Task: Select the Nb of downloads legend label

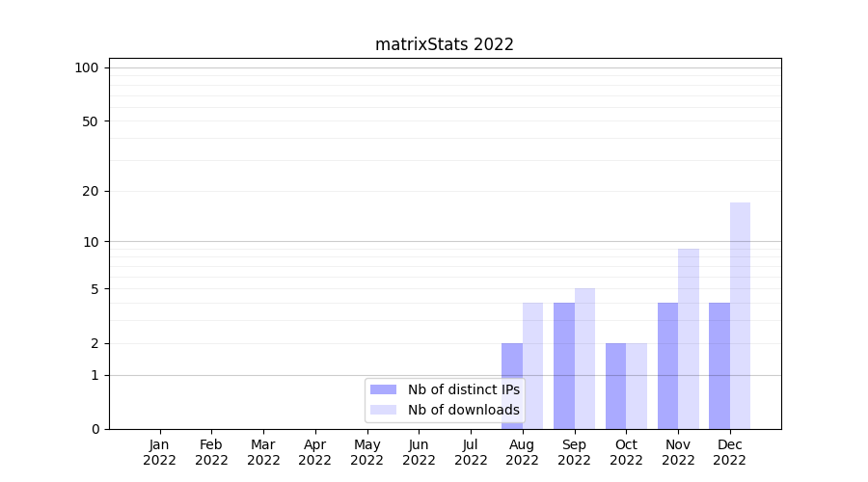Action: (x=463, y=410)
